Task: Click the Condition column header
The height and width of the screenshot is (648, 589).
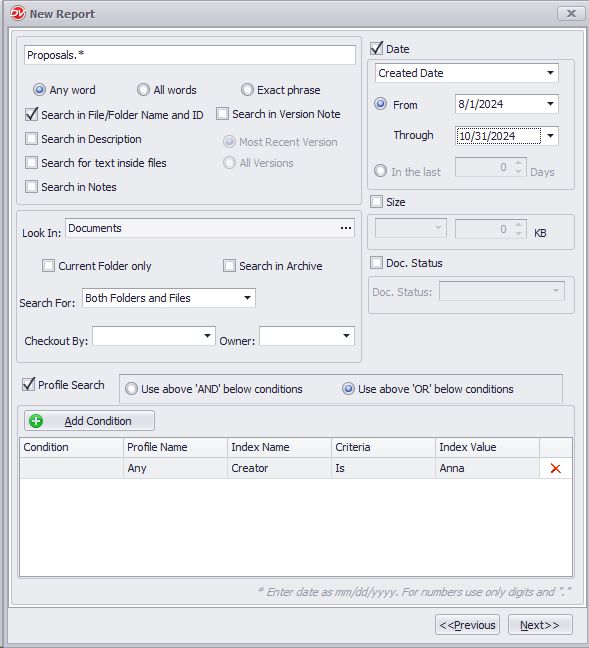Action: pos(71,447)
